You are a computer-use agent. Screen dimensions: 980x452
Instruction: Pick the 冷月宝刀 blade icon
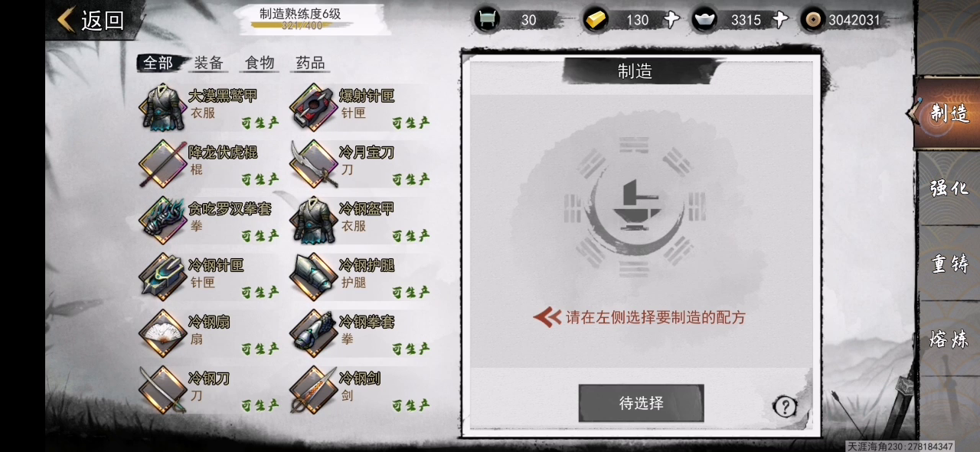point(313,164)
